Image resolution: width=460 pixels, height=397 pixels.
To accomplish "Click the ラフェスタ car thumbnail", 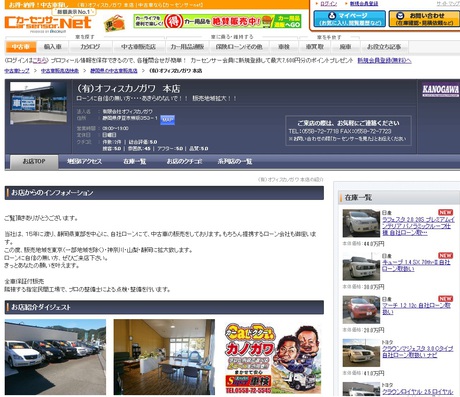I will (361, 223).
